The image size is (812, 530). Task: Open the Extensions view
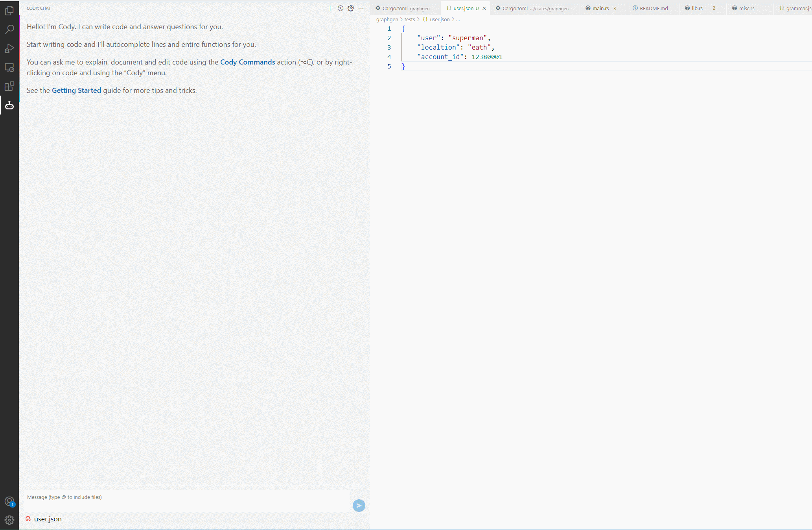tap(9, 87)
